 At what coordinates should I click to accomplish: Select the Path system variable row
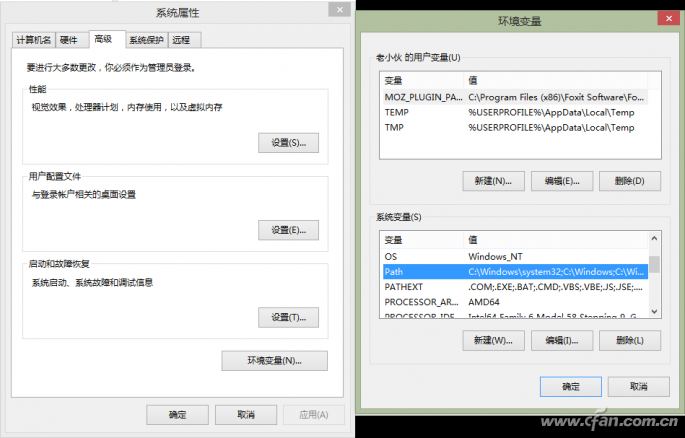point(515,272)
